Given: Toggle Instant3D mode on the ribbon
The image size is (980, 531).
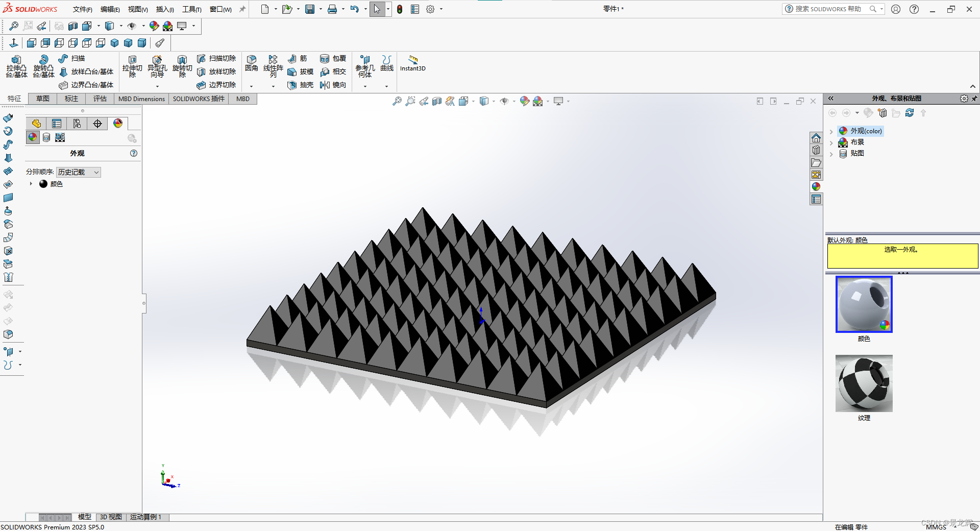Looking at the screenshot, I should click(x=412, y=64).
